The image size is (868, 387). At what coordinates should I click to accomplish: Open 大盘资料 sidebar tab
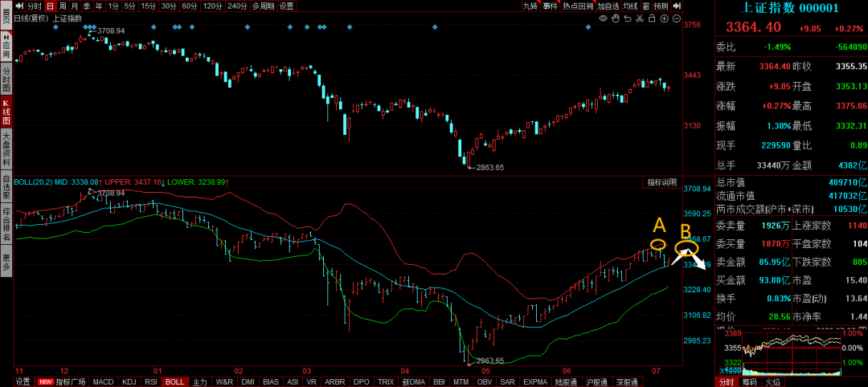tap(6, 150)
